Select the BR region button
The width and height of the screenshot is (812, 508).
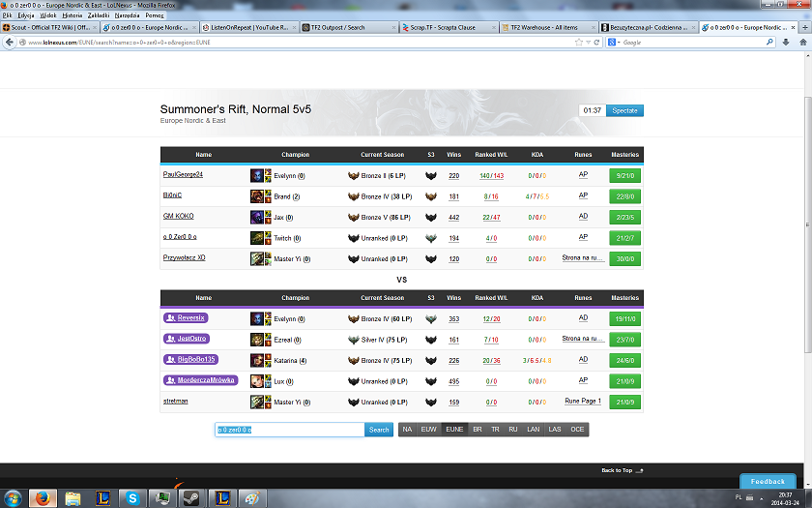[x=478, y=430]
